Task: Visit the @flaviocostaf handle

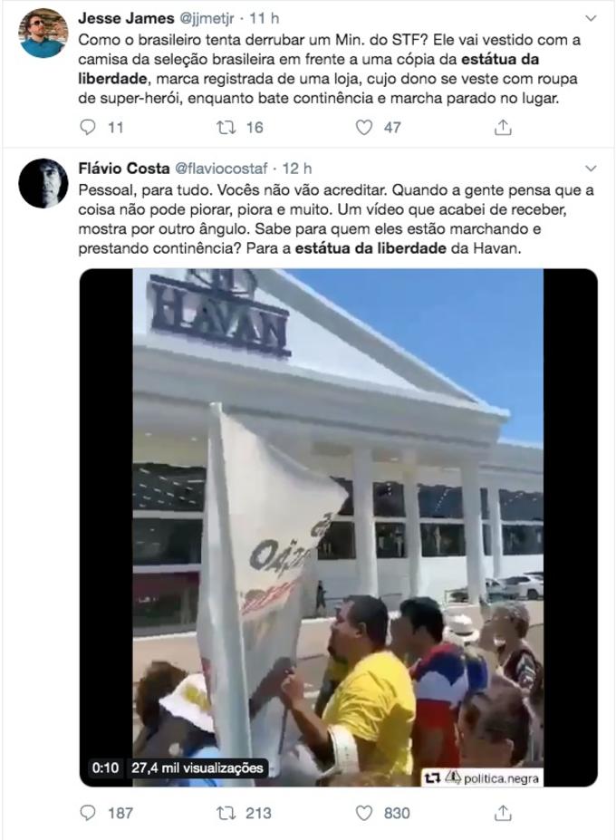Action: point(221,169)
